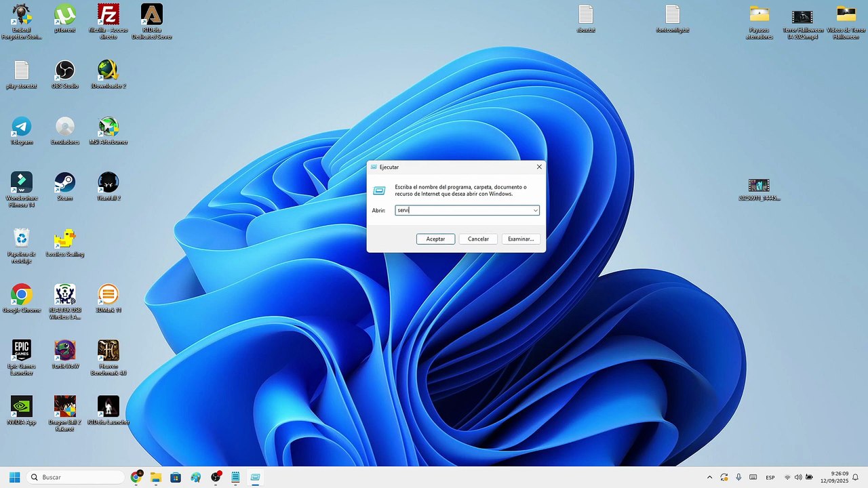Click the Cancelar button
This screenshot has width=868, height=488.
[478, 239]
